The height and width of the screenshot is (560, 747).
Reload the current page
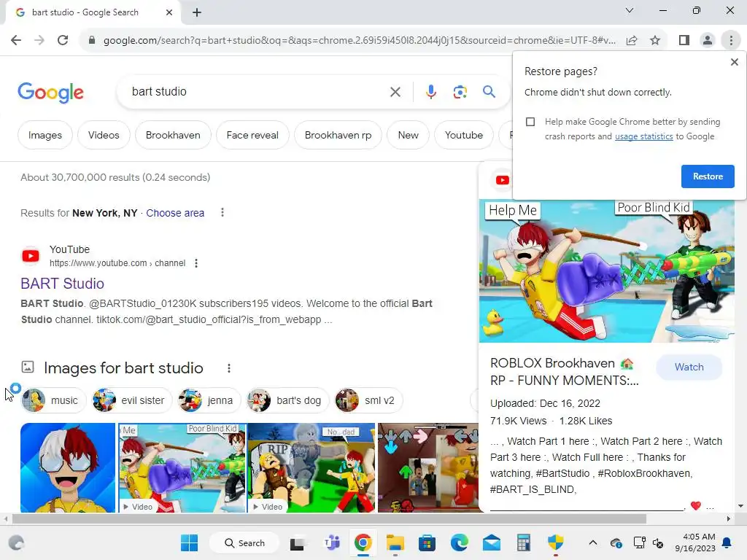[x=63, y=40]
